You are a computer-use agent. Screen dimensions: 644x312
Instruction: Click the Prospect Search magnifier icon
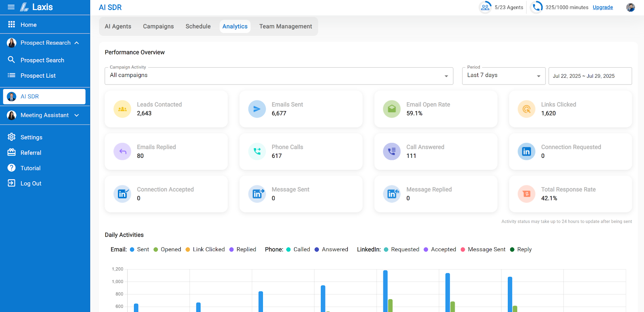12,60
